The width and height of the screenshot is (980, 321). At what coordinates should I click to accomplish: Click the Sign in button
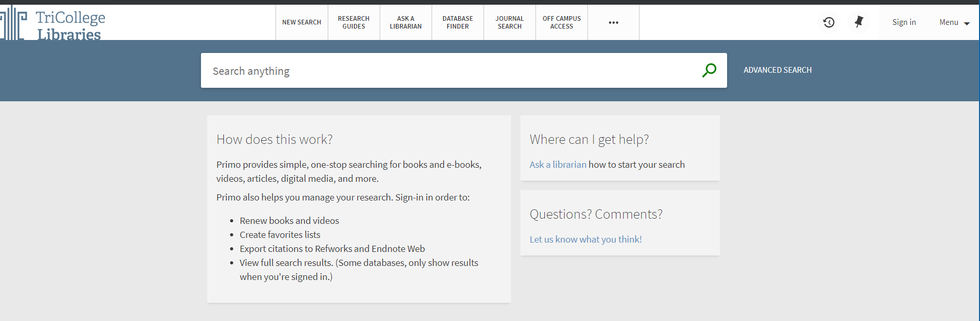[904, 22]
